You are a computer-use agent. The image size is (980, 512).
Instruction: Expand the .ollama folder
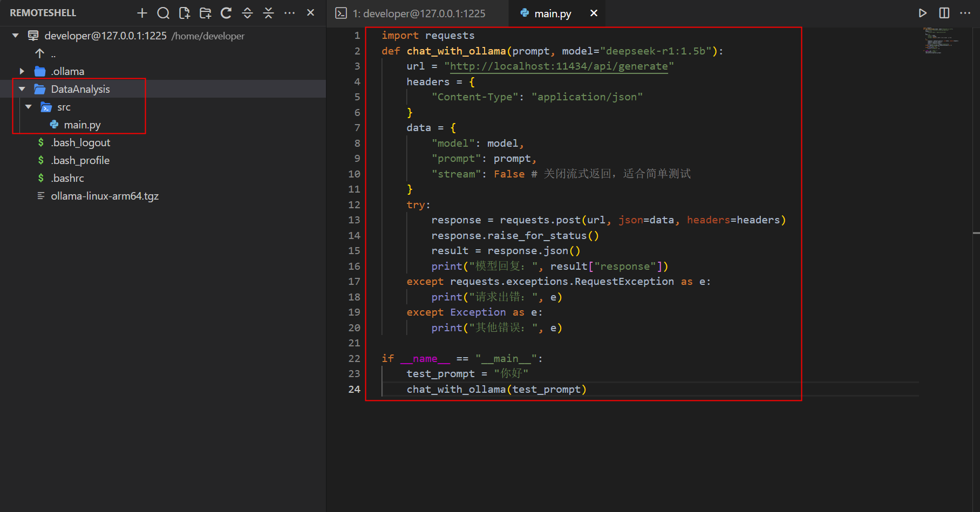click(x=22, y=71)
